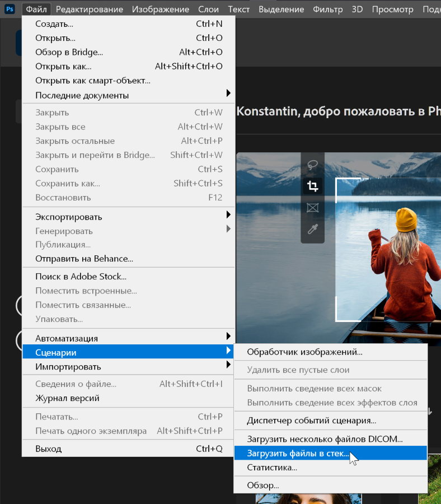
Task: Select Статистика... script entry
Action: [331, 468]
